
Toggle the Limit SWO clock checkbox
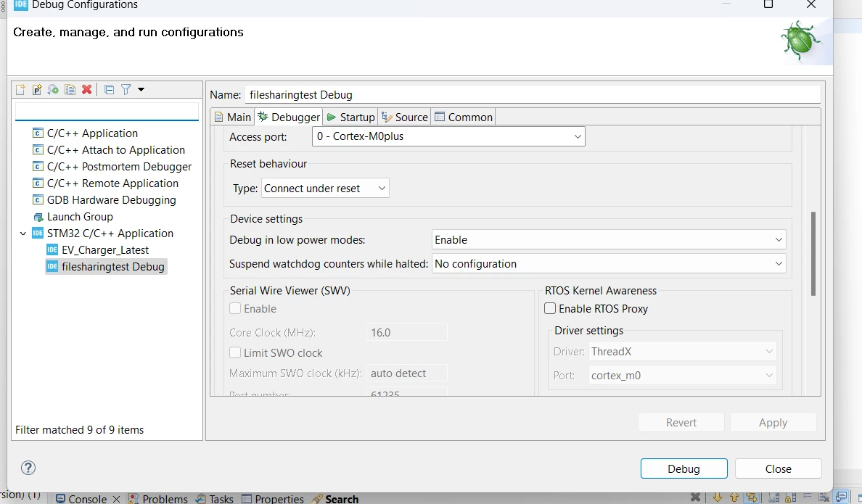pyautogui.click(x=235, y=352)
